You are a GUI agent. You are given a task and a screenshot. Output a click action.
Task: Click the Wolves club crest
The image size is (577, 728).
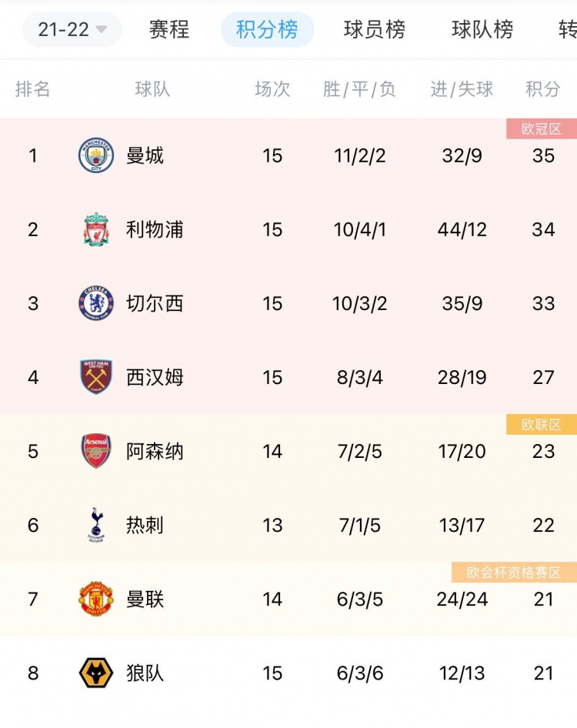click(96, 673)
